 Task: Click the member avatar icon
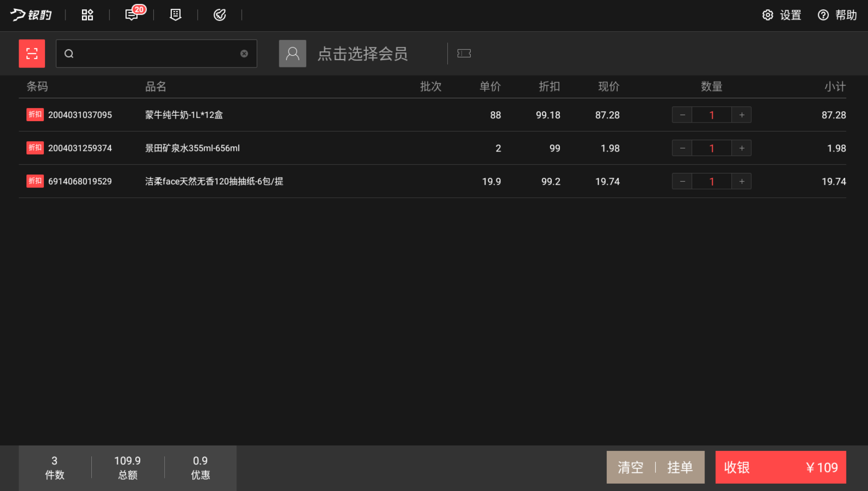click(292, 53)
